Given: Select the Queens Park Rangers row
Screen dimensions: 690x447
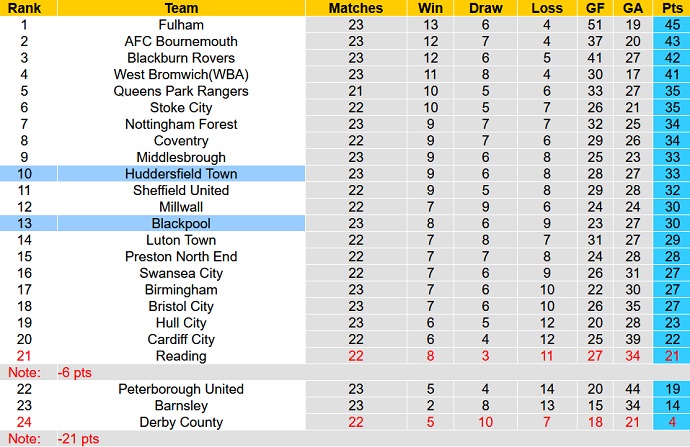Looking at the screenshot, I should 181,91.
